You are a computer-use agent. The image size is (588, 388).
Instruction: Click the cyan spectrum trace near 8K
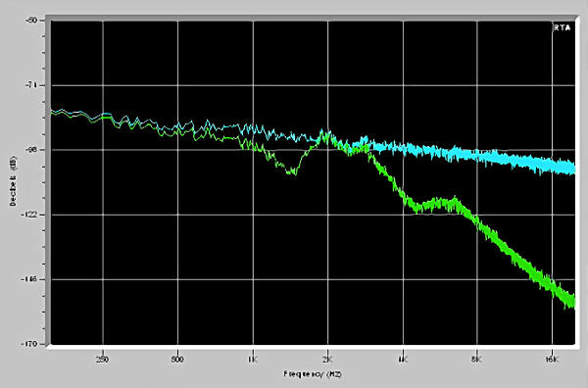pos(477,155)
